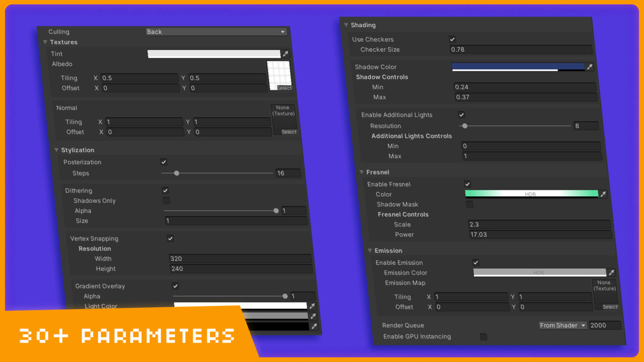
Task: Click the eyedropper beside the black gradient color bar
Action: pyautogui.click(x=314, y=326)
